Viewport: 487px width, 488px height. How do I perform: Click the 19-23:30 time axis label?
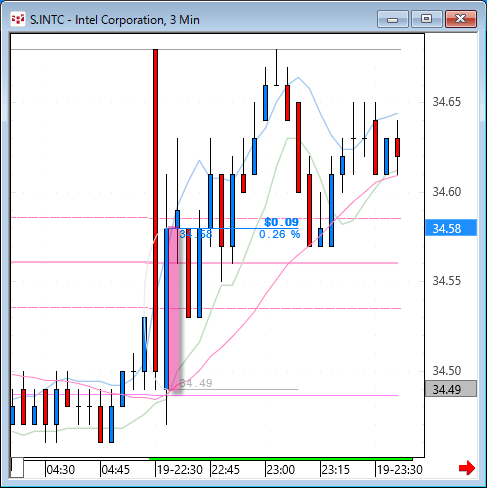click(x=400, y=470)
